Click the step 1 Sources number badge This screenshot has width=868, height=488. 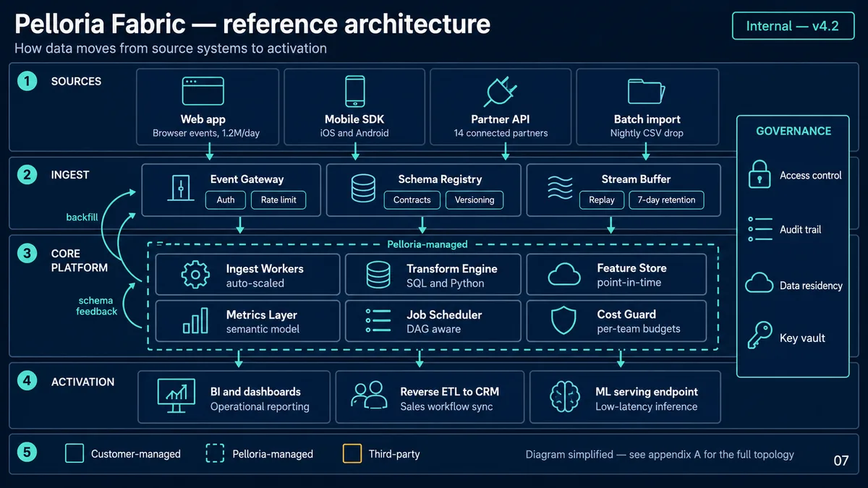(x=27, y=81)
